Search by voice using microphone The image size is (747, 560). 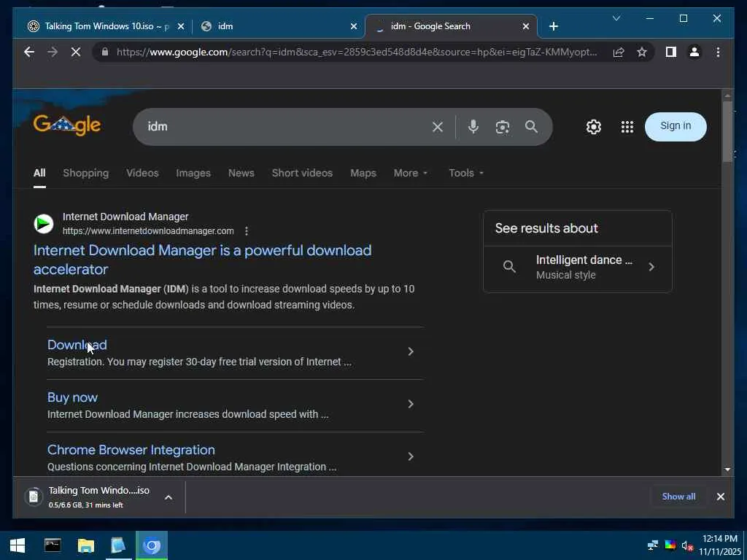[x=473, y=127]
